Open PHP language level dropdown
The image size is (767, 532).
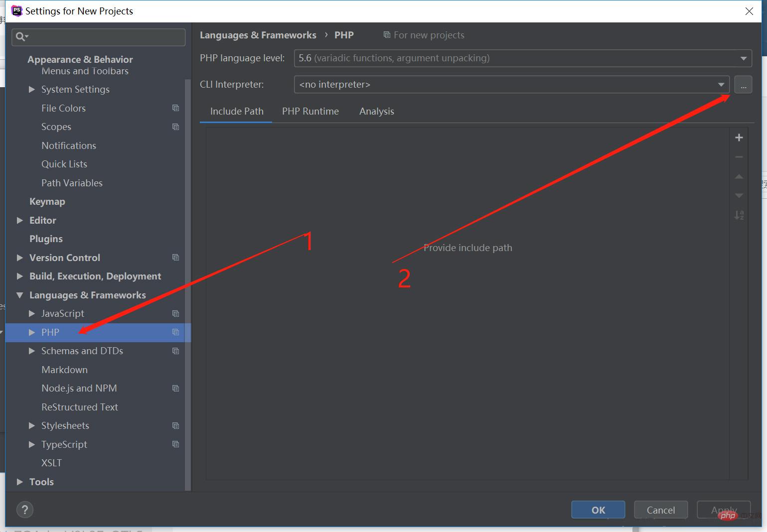[x=523, y=58]
